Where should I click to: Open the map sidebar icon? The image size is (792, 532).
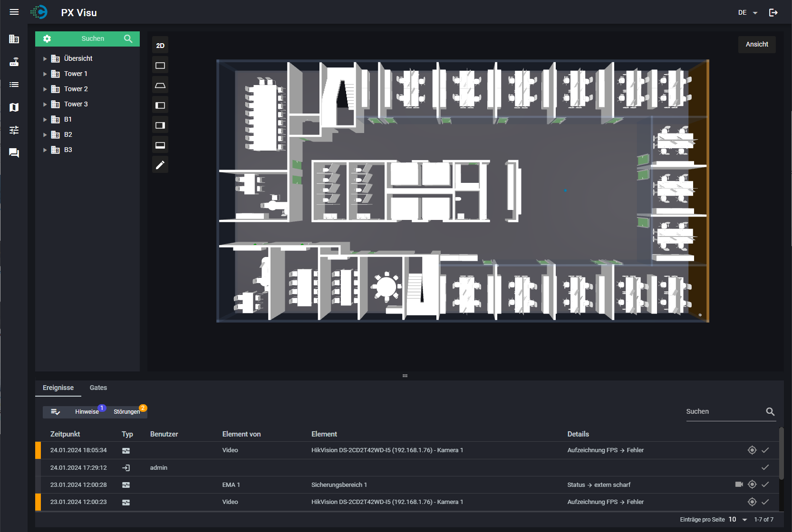point(14,107)
